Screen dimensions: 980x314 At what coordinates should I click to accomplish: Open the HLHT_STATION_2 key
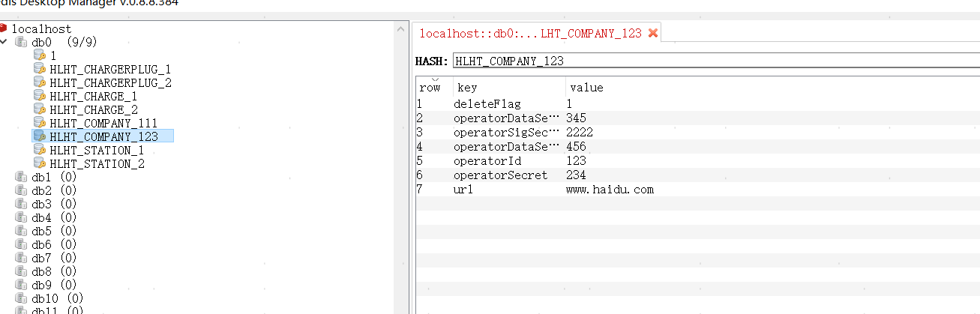click(97, 163)
